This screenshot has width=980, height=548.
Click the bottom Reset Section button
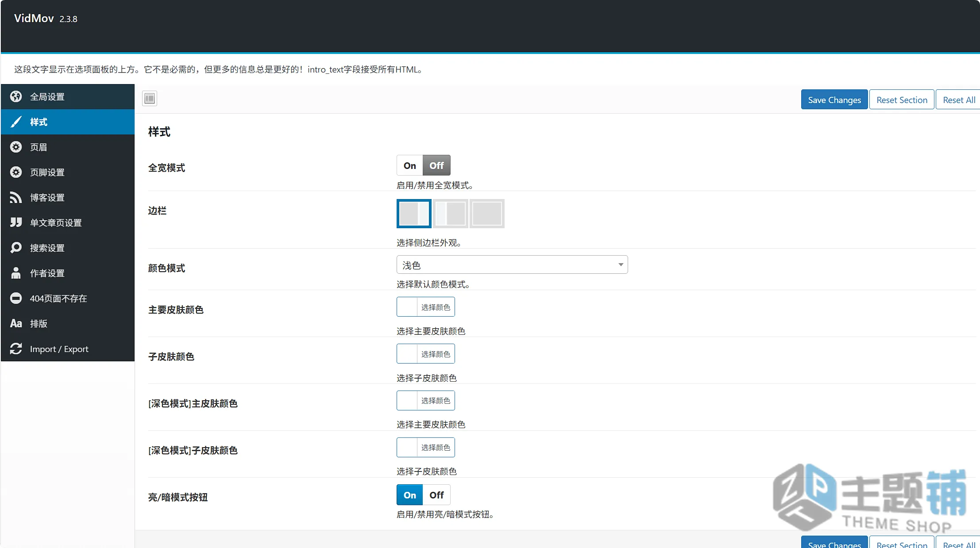coord(902,543)
